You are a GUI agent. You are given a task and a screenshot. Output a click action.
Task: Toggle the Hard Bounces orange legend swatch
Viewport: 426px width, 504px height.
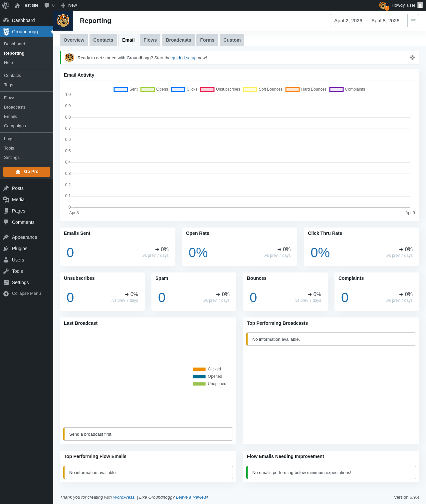[x=293, y=89]
